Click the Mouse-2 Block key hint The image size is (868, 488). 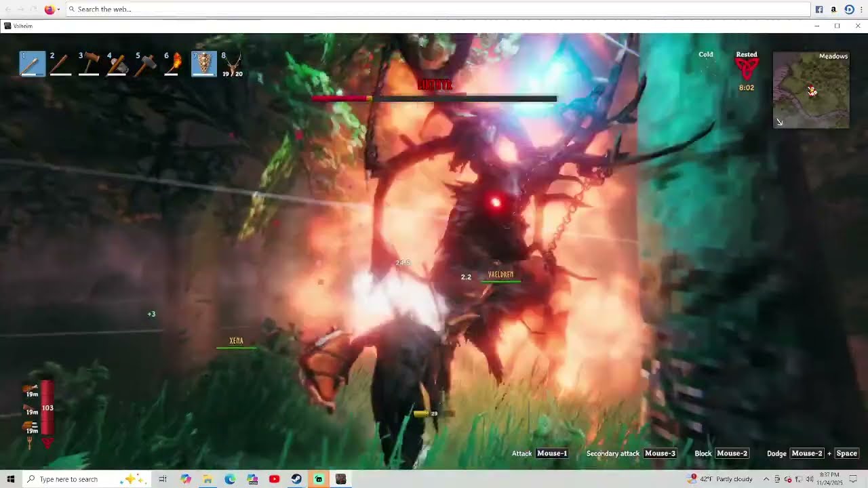point(732,453)
